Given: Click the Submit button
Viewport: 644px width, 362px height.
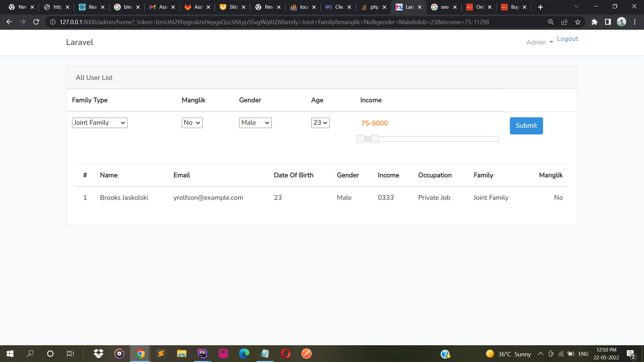Looking at the screenshot, I should click(526, 126).
